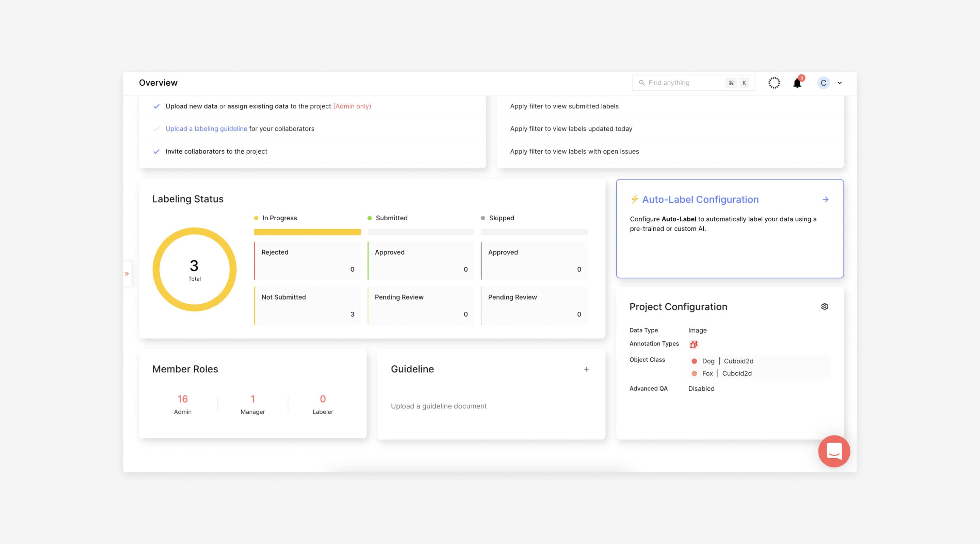Click Invite collaborators link
Viewport: 980px width, 544px height.
195,152
